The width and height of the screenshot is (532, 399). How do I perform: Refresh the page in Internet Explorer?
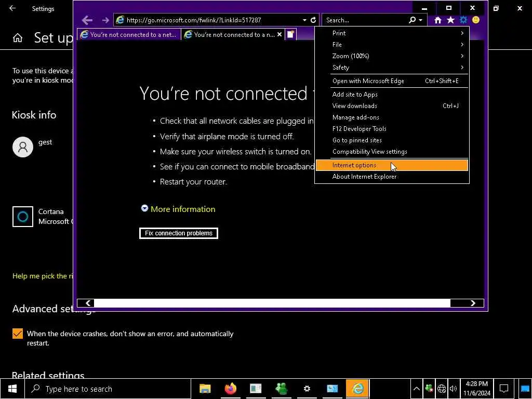313,20
